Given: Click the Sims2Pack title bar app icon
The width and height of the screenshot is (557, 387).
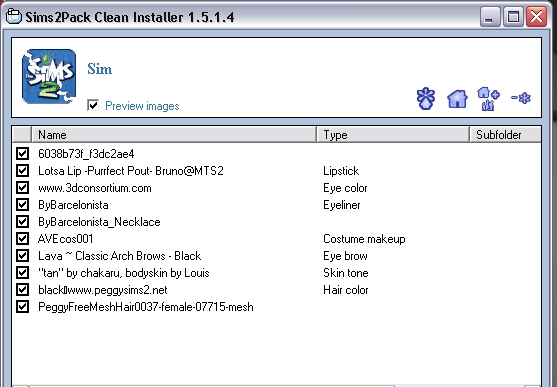Looking at the screenshot, I should 13,17.
